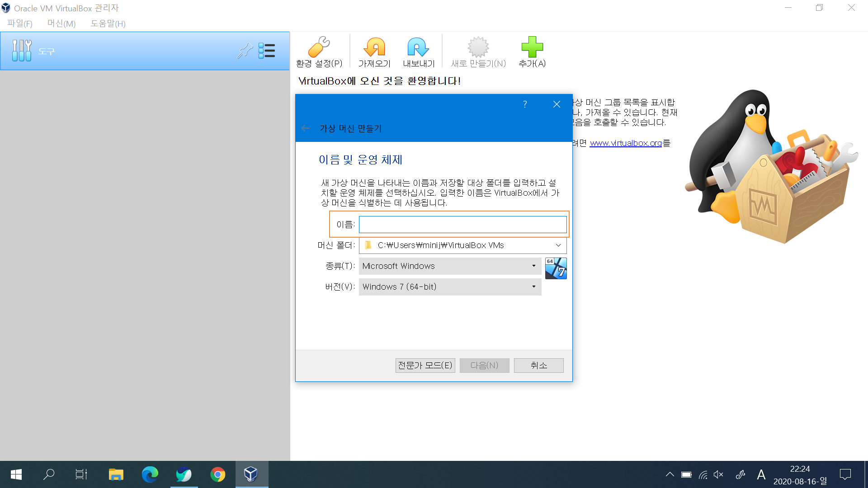The image size is (868, 488).
Task: Click the green Add machine icon (추가)
Action: 532,52
